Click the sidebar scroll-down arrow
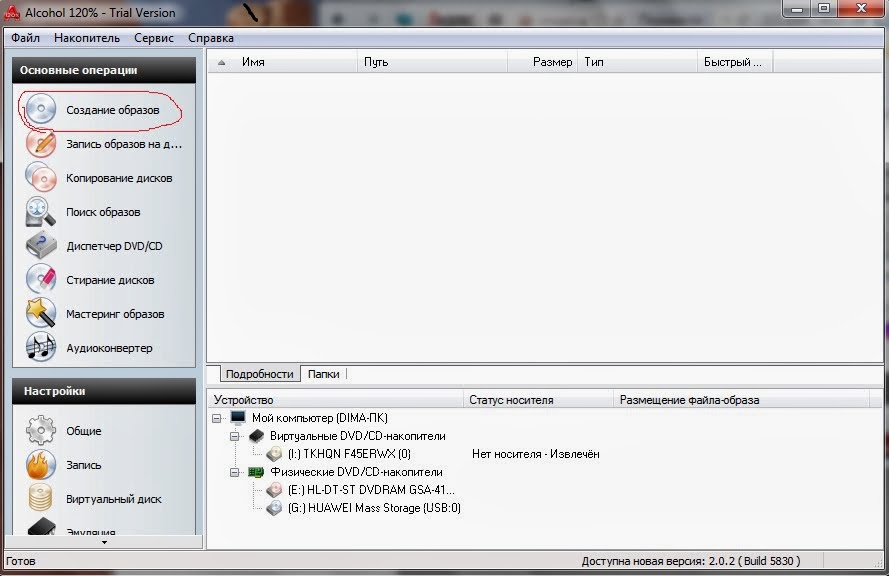889x576 pixels. point(104,543)
